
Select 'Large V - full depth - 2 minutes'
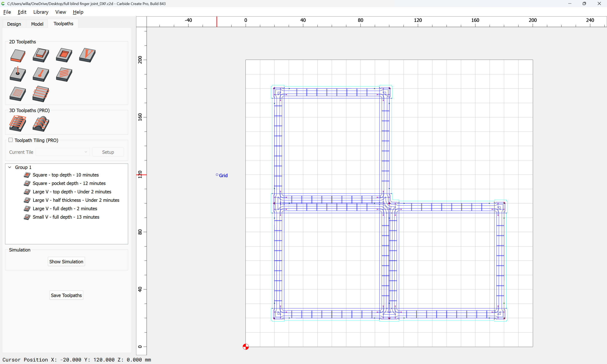click(x=65, y=209)
